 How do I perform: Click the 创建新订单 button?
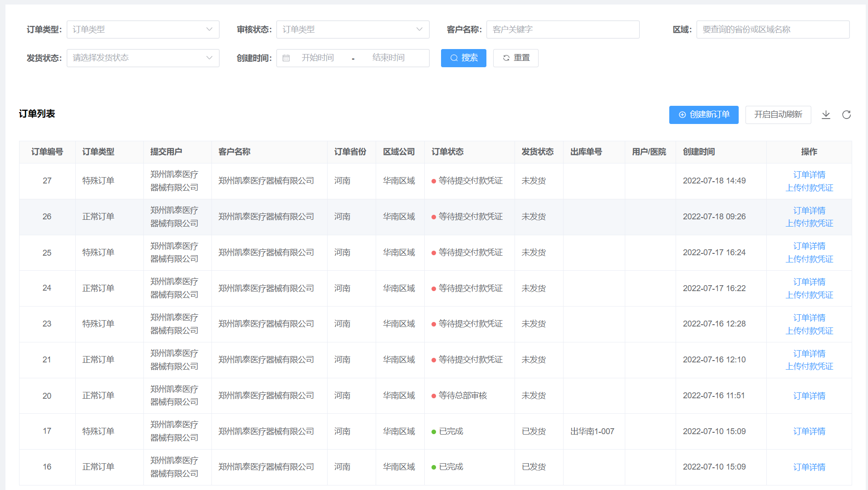704,115
